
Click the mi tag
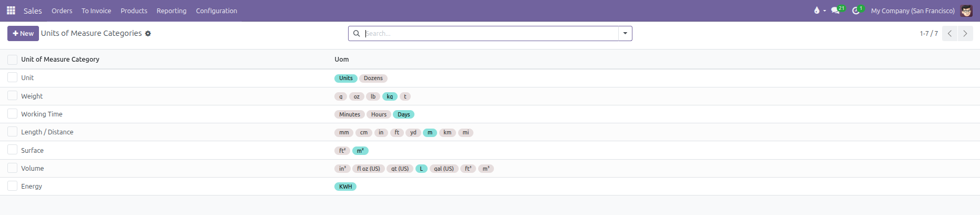466,132
